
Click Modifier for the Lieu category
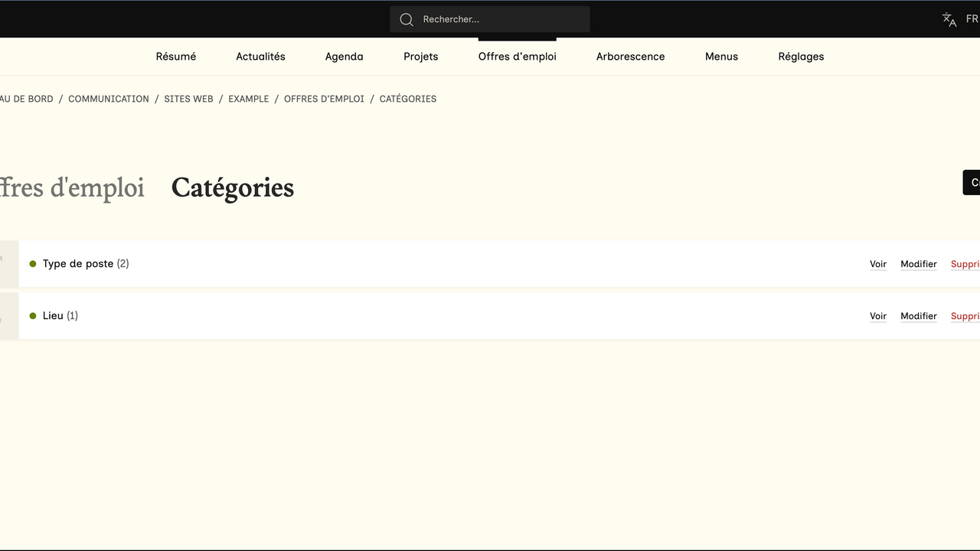pos(919,316)
